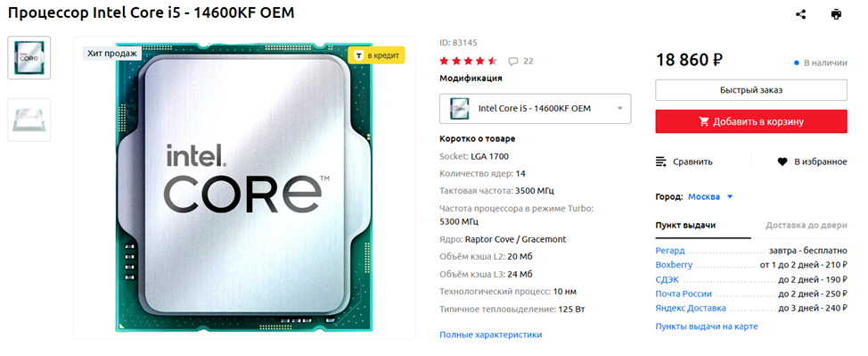Expand the Москва city selector
The image size is (868, 356).
(x=710, y=196)
